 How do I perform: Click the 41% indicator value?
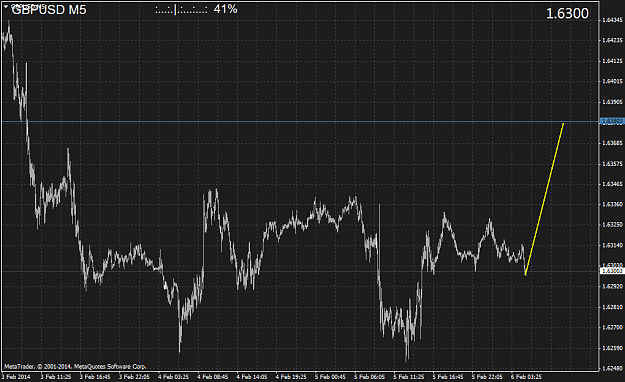click(226, 9)
